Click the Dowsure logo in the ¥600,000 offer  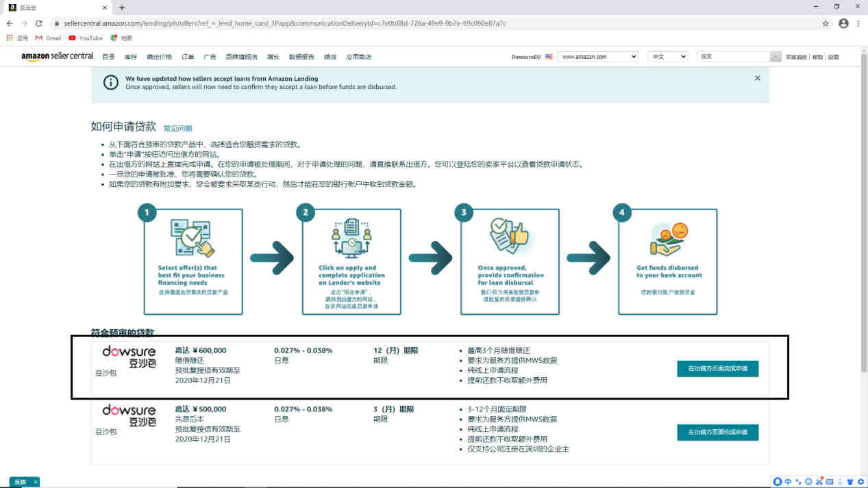click(x=129, y=357)
